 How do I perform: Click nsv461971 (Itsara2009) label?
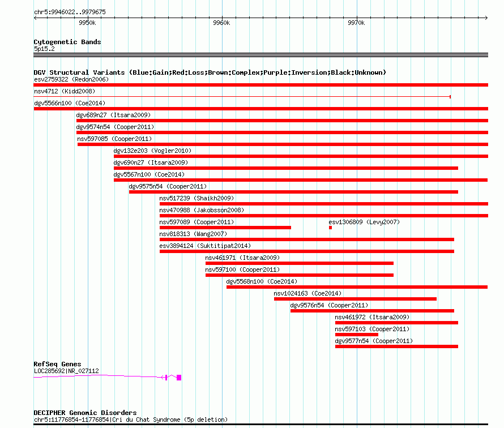pos(242,258)
